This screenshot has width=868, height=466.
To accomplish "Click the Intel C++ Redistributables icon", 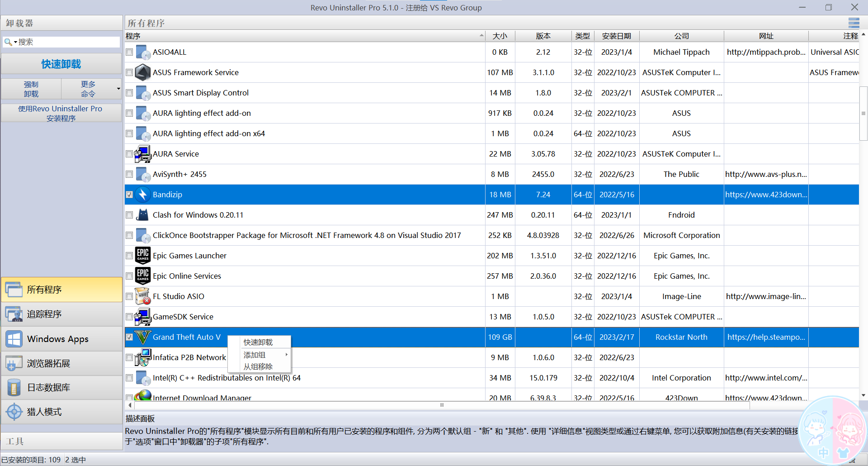I will (143, 378).
